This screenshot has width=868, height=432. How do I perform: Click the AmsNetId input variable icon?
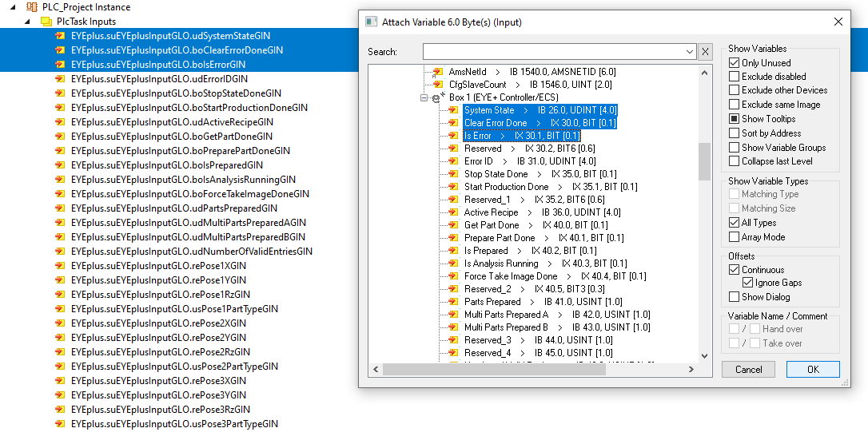click(x=437, y=72)
